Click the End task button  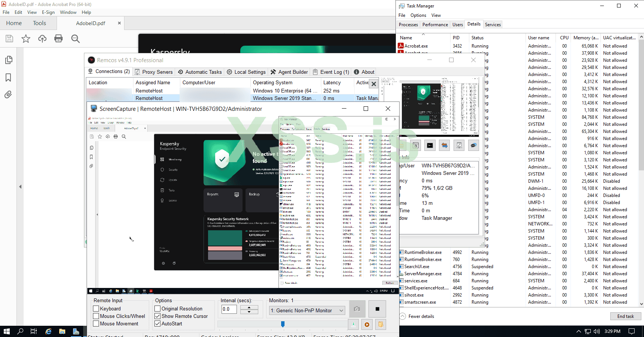click(626, 316)
